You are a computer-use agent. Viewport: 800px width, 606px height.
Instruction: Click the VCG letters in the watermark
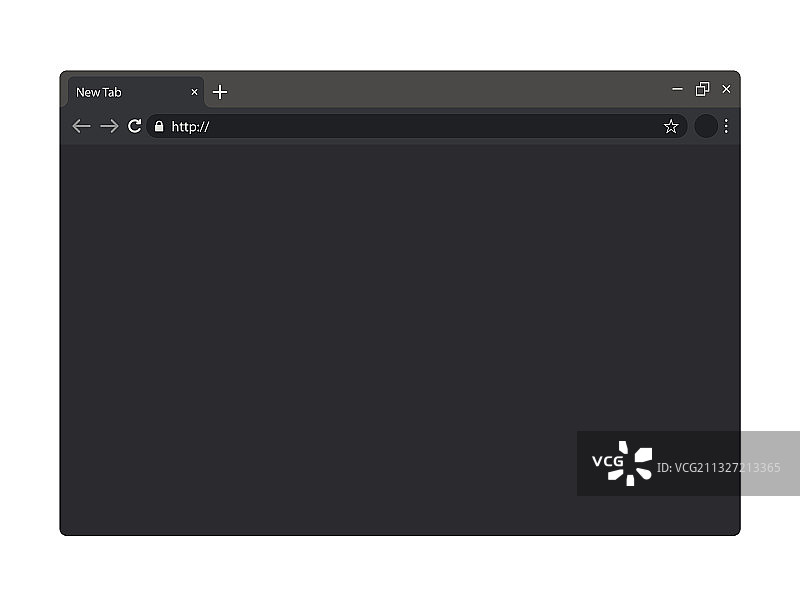click(x=608, y=461)
